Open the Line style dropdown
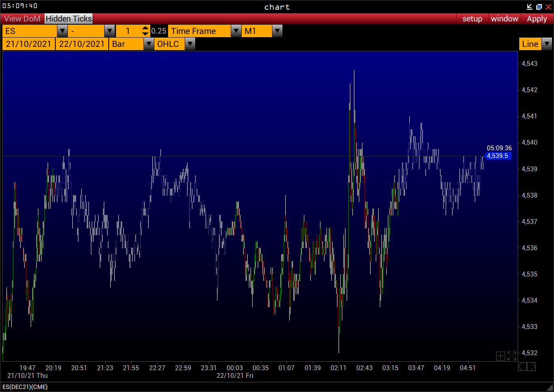Screen dimensions: 554x392 point(548,44)
